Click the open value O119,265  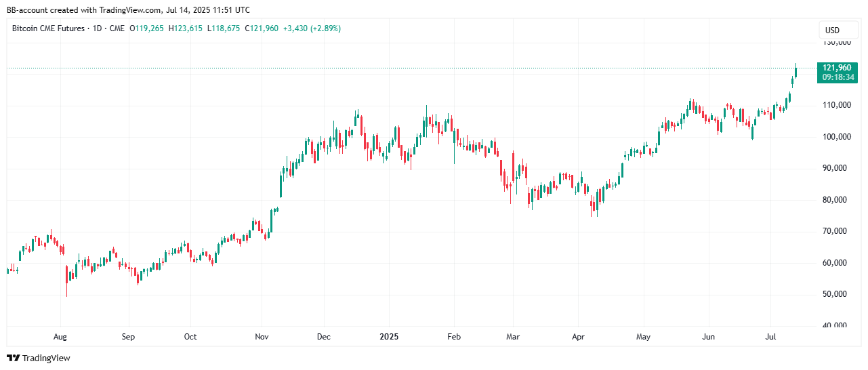(147, 28)
